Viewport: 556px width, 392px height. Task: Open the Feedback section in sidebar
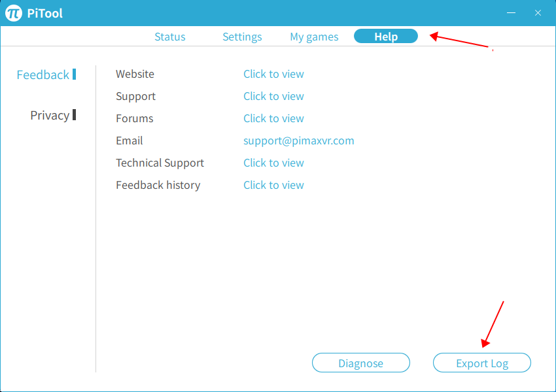pos(46,74)
